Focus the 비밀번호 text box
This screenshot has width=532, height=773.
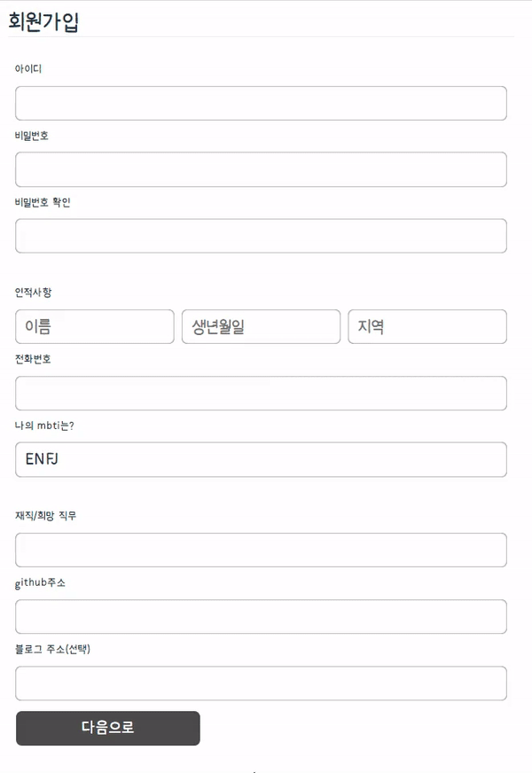point(261,169)
